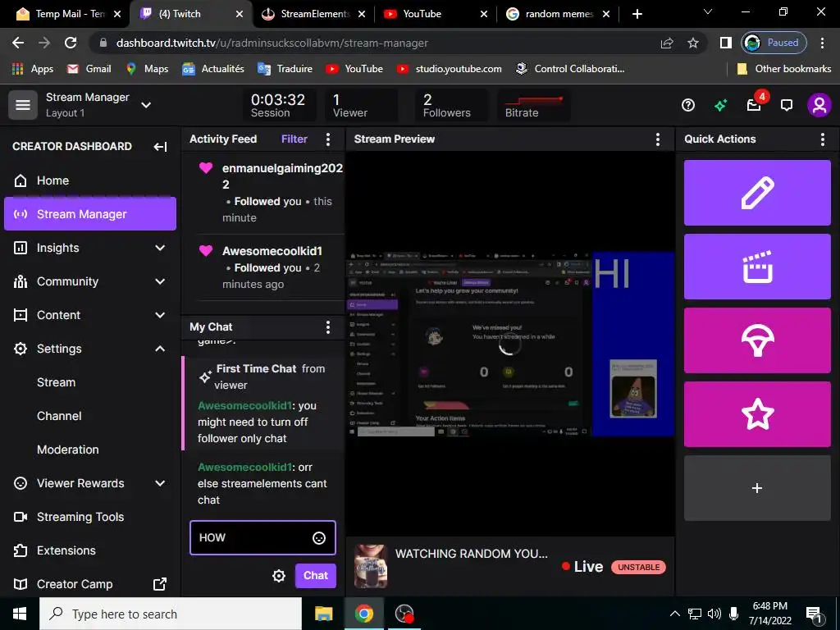The height and width of the screenshot is (630, 840).
Task: Open the whispers chat bubble icon
Action: (787, 105)
